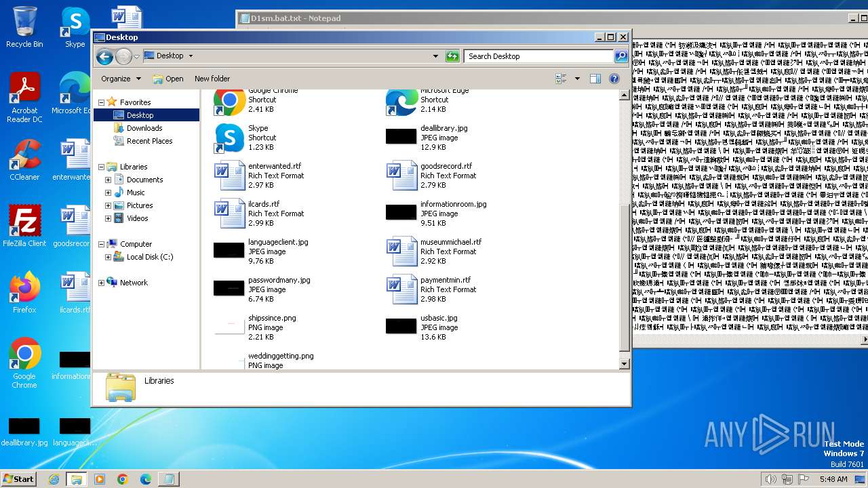Select Network in navigation pane
This screenshot has height=488, width=868.
pyautogui.click(x=134, y=283)
